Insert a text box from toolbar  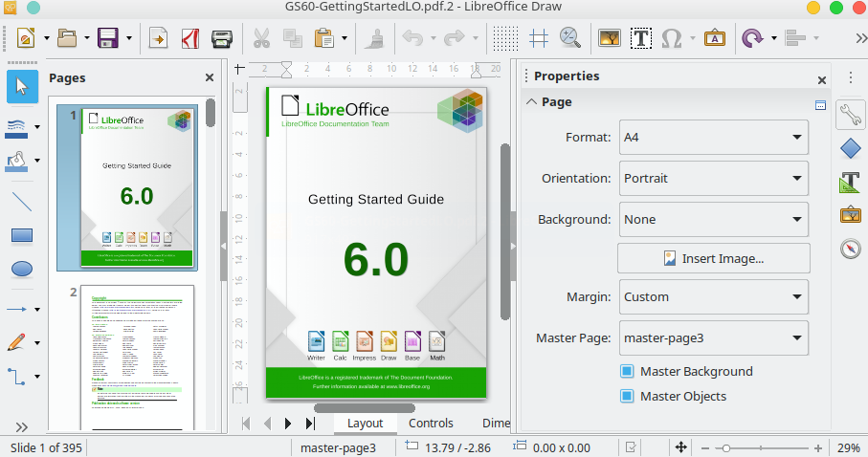[640, 39]
